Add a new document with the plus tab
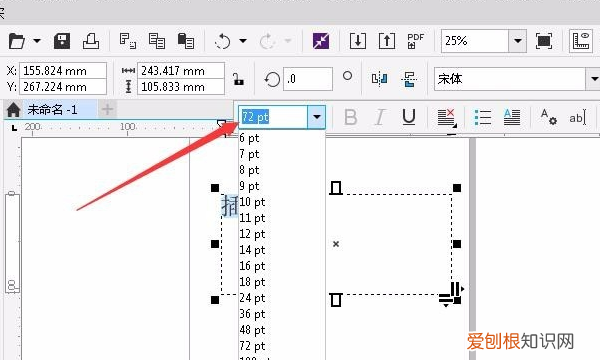This screenshot has width=600, height=360. pyautogui.click(x=108, y=110)
